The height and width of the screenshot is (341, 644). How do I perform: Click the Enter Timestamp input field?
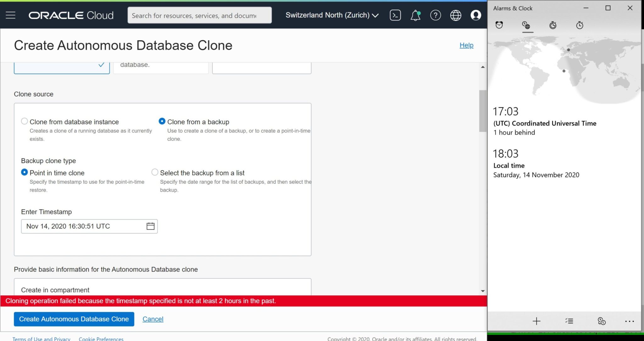89,226
